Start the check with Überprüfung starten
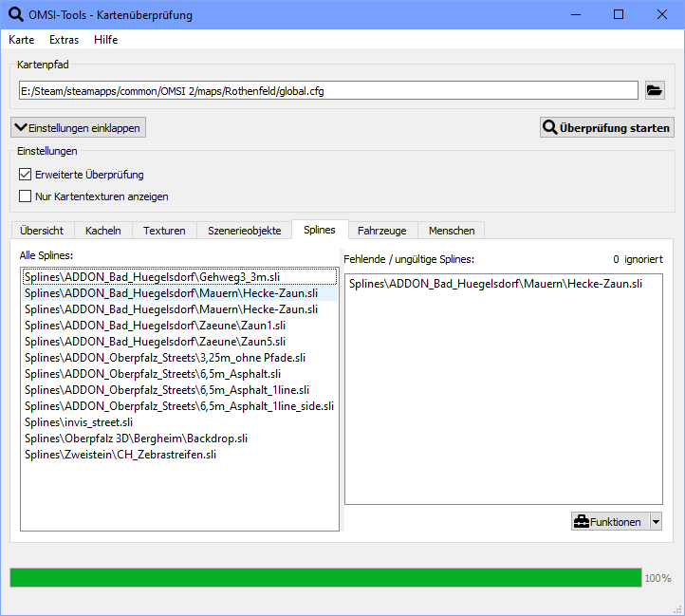The width and height of the screenshot is (685, 616). coord(606,127)
